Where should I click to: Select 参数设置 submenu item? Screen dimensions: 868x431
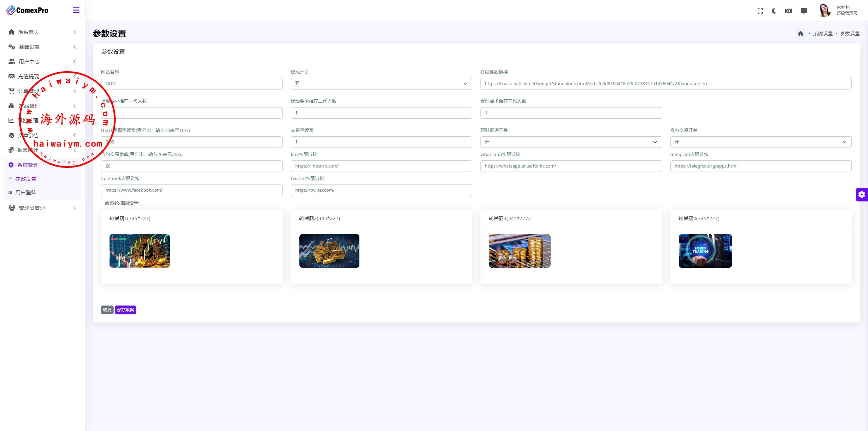pos(26,179)
